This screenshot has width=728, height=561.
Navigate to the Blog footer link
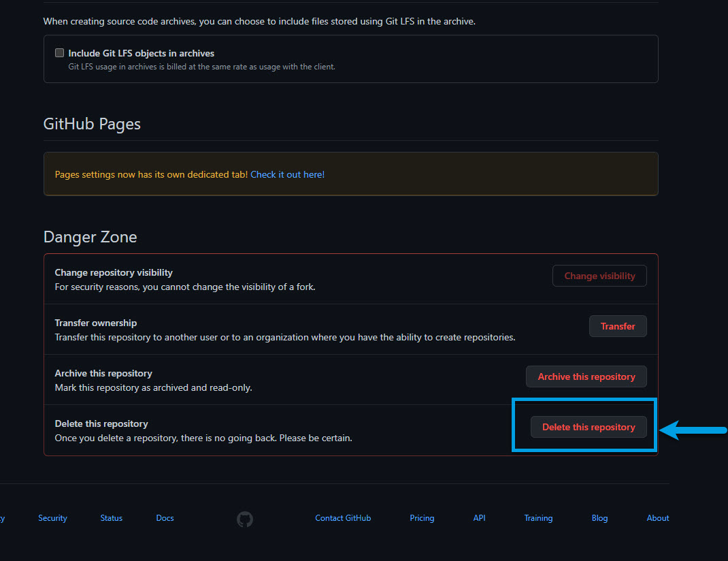tap(599, 518)
